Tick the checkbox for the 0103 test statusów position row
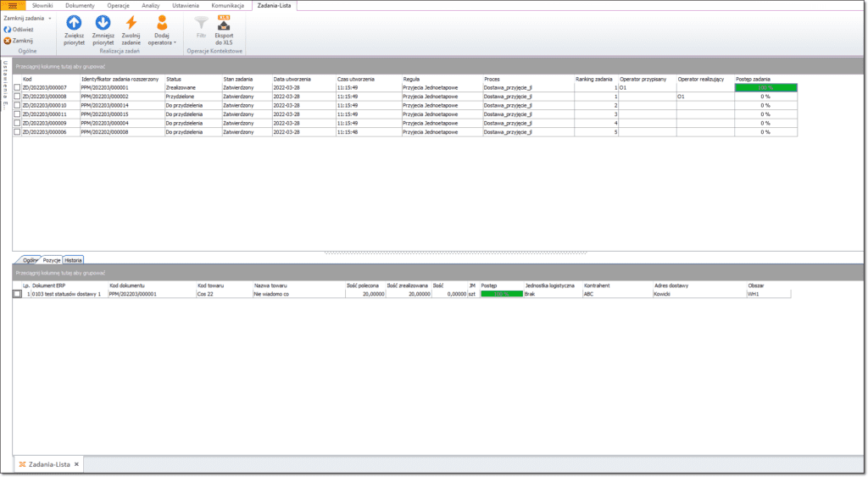Viewport: 868px width, 477px height. tap(17, 294)
